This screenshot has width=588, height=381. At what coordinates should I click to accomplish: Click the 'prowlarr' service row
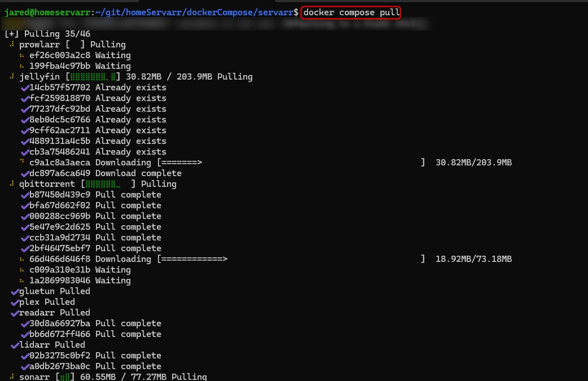pyautogui.click(x=72, y=45)
